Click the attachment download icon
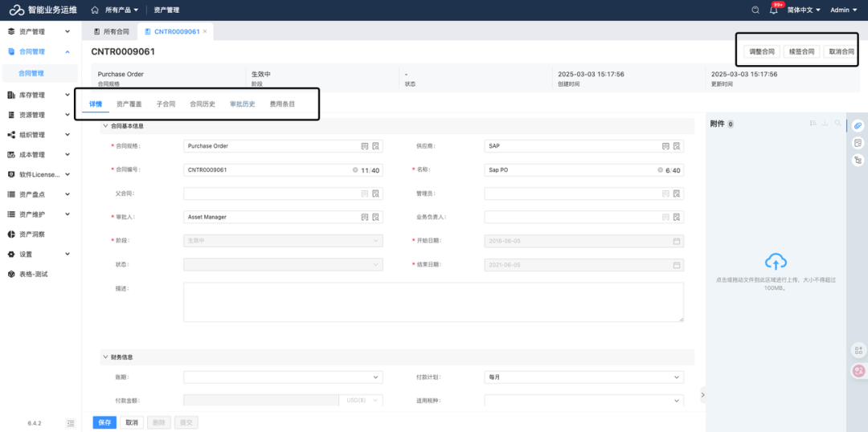868x432 pixels. 825,124
